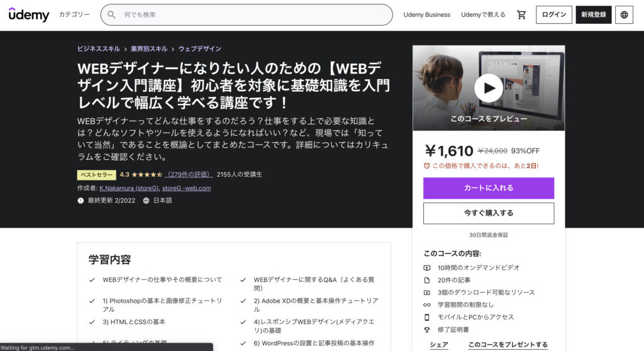
Task: Click 1) Photoshopの基本 list item
Action: click(x=162, y=305)
